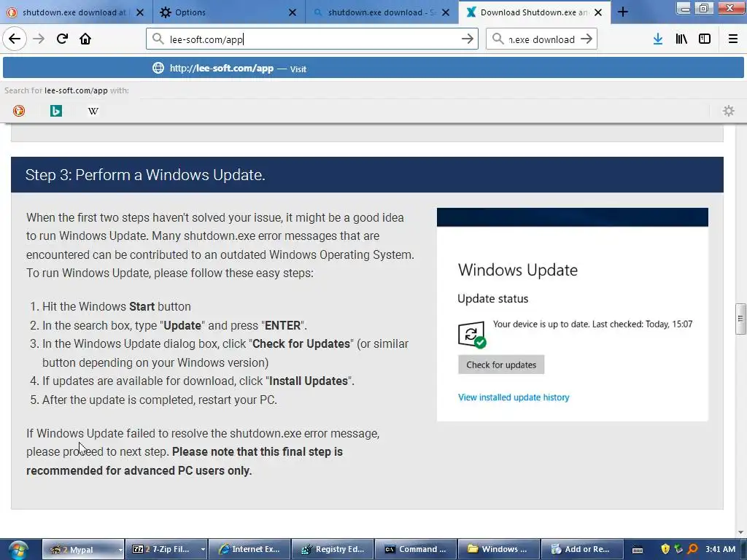Click 'Hit the Windows Start button' step
747x560 pixels.
116,307
